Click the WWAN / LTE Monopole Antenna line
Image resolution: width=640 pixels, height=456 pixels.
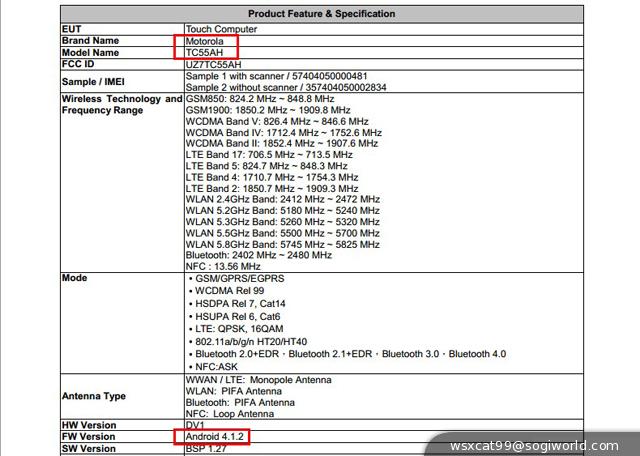258,380
